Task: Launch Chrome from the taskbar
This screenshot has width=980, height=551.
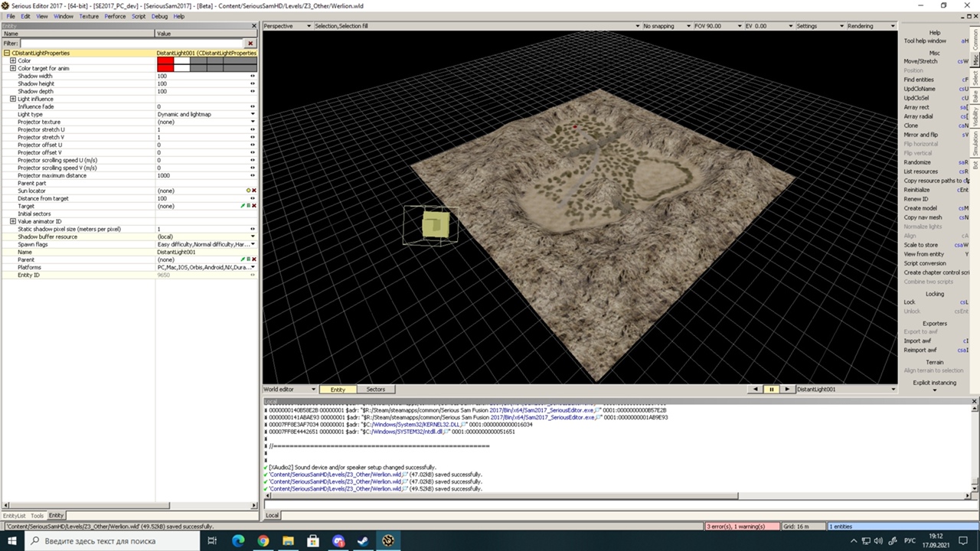Action: tap(263, 541)
